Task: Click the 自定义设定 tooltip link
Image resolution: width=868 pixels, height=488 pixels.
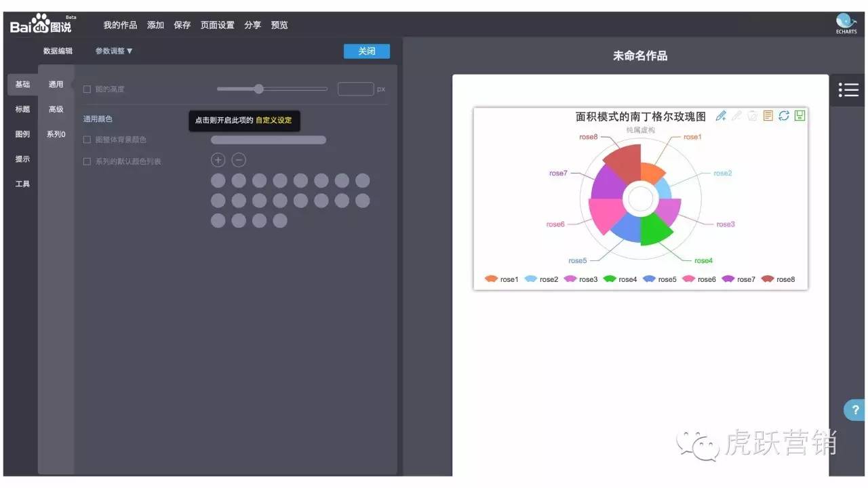Action: pyautogui.click(x=273, y=120)
